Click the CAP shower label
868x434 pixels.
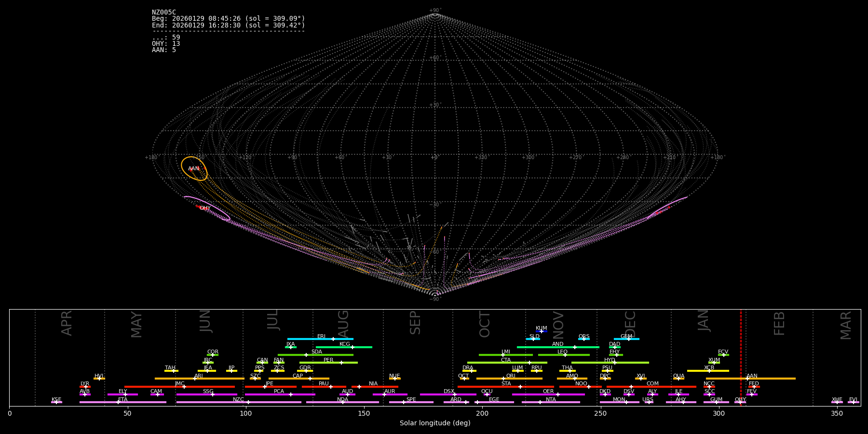[x=298, y=376]
